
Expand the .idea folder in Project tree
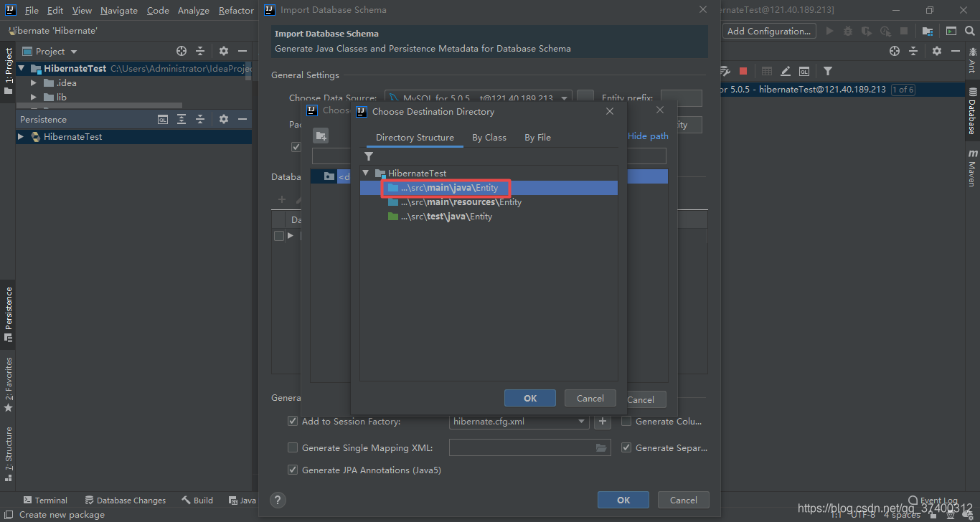point(33,83)
